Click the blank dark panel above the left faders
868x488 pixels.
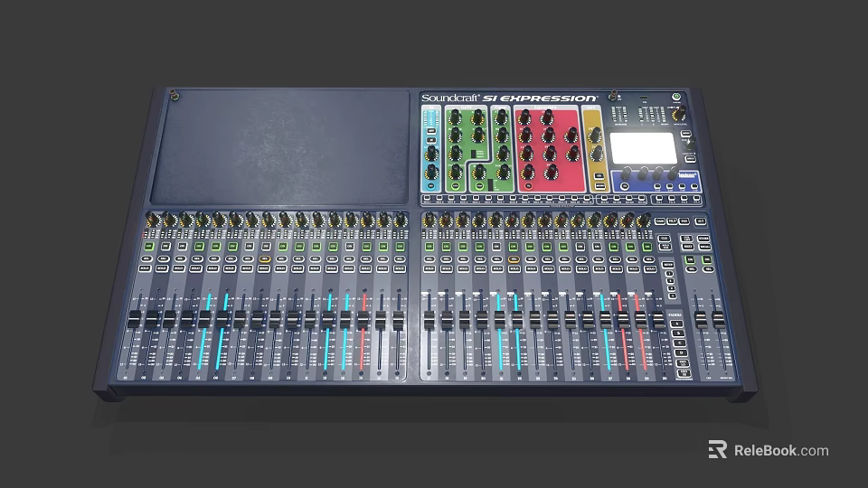279,145
